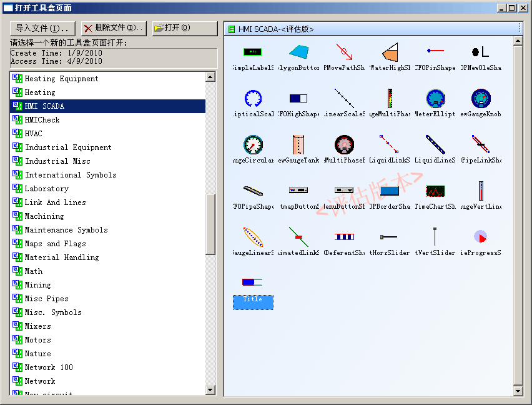Select Laboratory in the toolbox list
This screenshot has width=532, height=405.
pos(46,189)
